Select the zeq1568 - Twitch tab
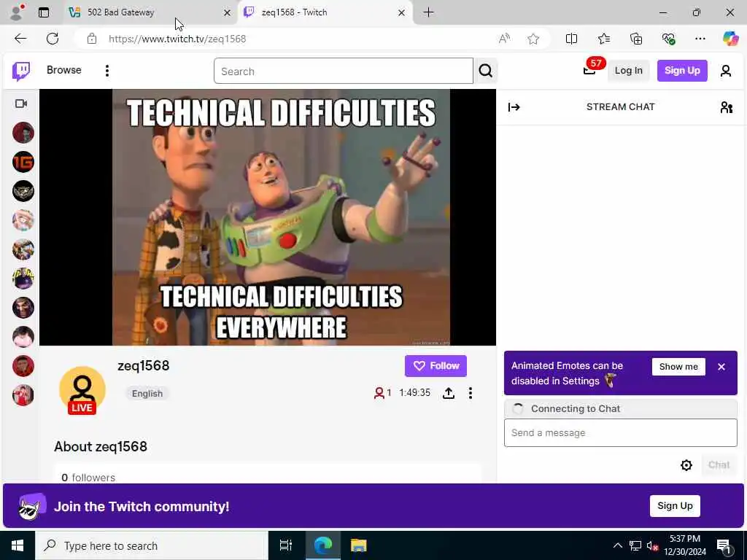 pos(325,12)
